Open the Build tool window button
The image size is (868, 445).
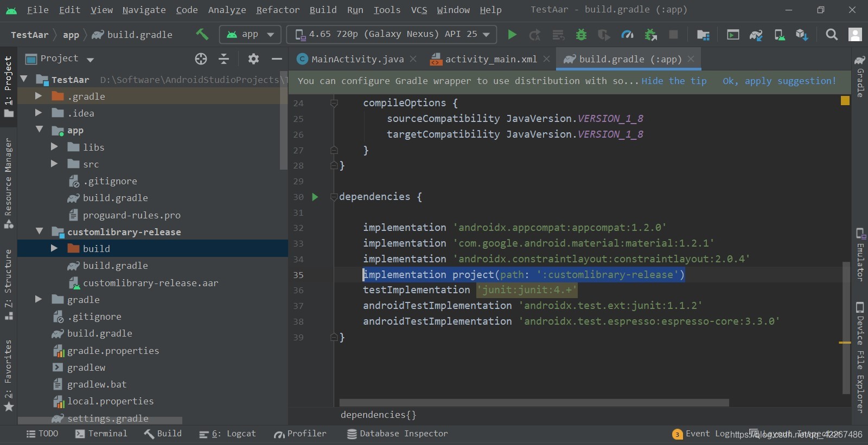[163, 434]
